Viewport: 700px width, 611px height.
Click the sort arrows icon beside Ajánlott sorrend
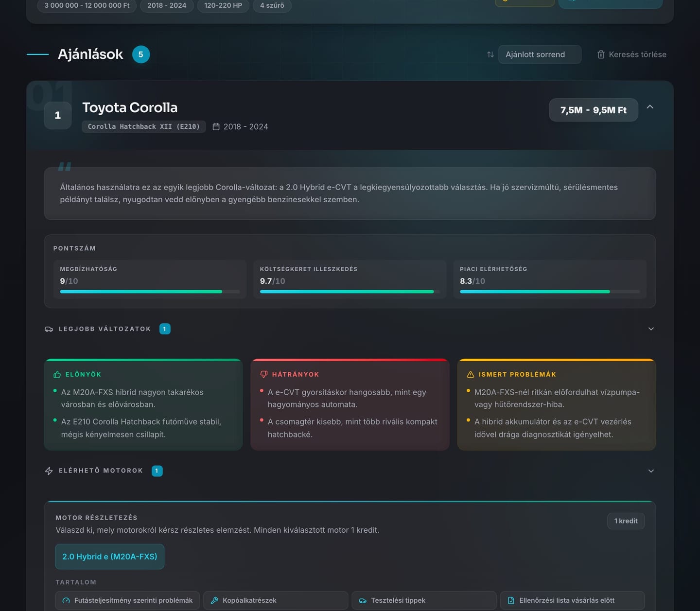click(490, 54)
